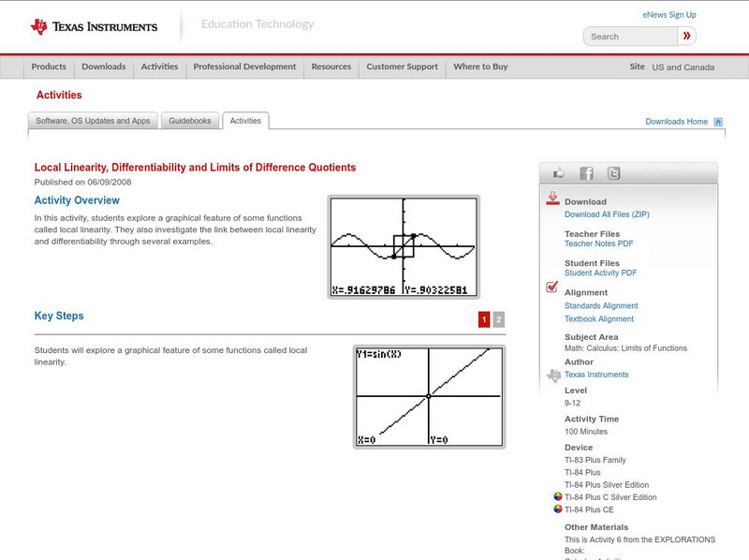749x560 pixels.
Task: Click the home icon beside Downloads Home
Action: (x=718, y=122)
